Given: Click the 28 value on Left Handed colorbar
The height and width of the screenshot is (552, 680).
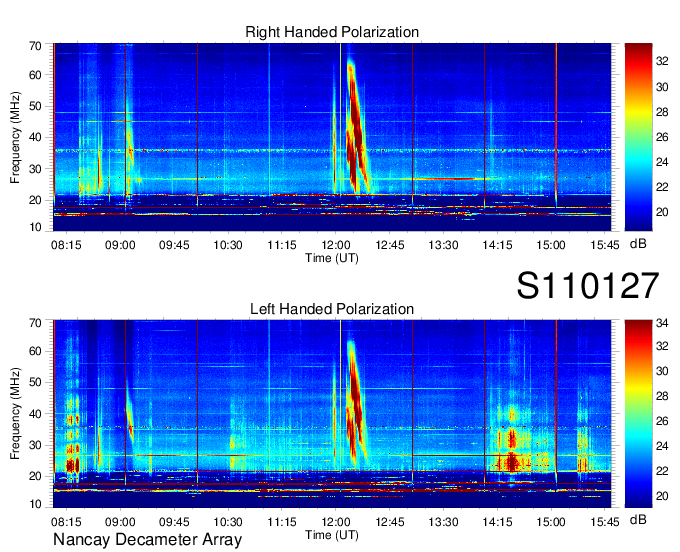Looking at the screenshot, I should point(662,396).
